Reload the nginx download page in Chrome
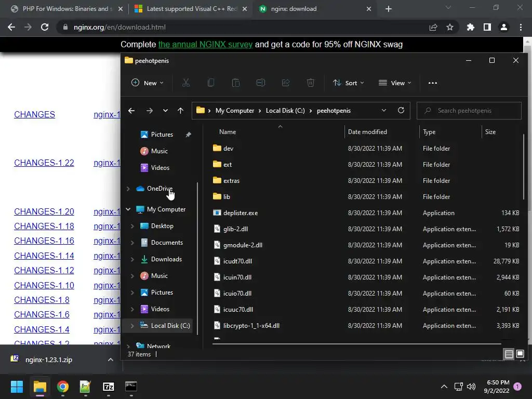This screenshot has width=532, height=399. pyautogui.click(x=45, y=27)
